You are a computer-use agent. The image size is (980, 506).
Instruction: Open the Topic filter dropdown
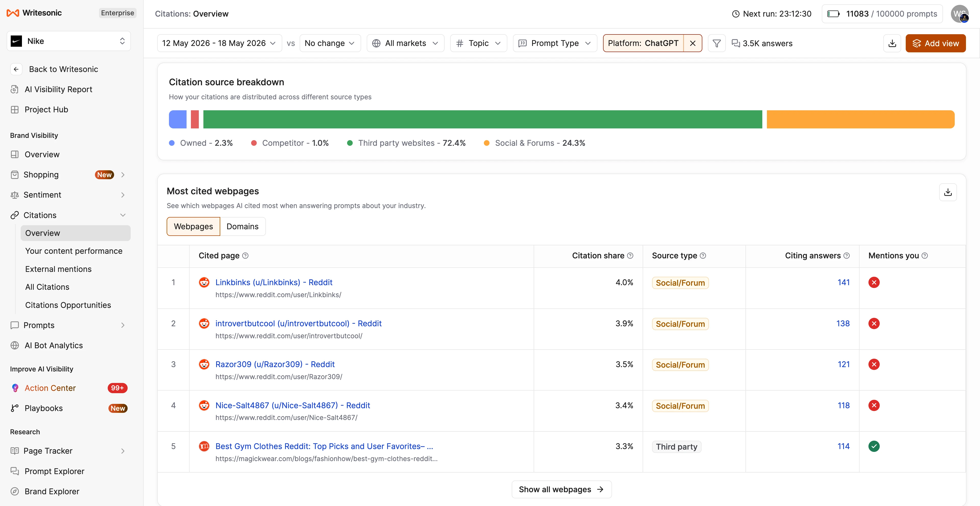point(478,43)
